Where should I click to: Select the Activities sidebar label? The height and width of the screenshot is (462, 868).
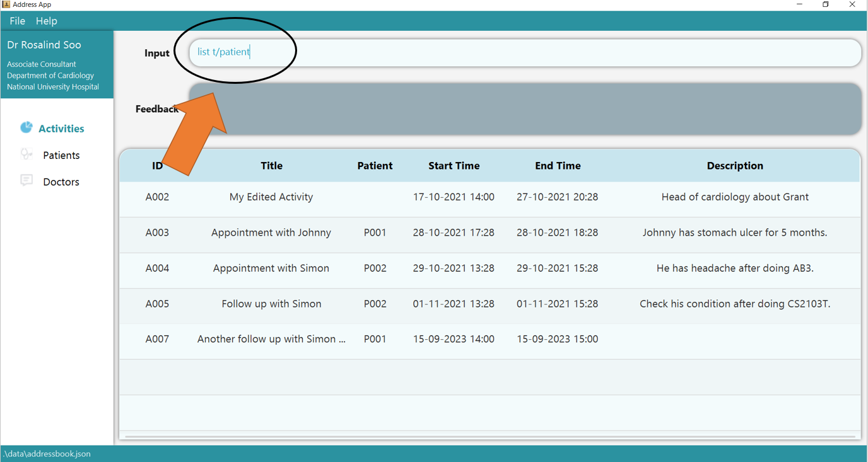[x=61, y=129]
